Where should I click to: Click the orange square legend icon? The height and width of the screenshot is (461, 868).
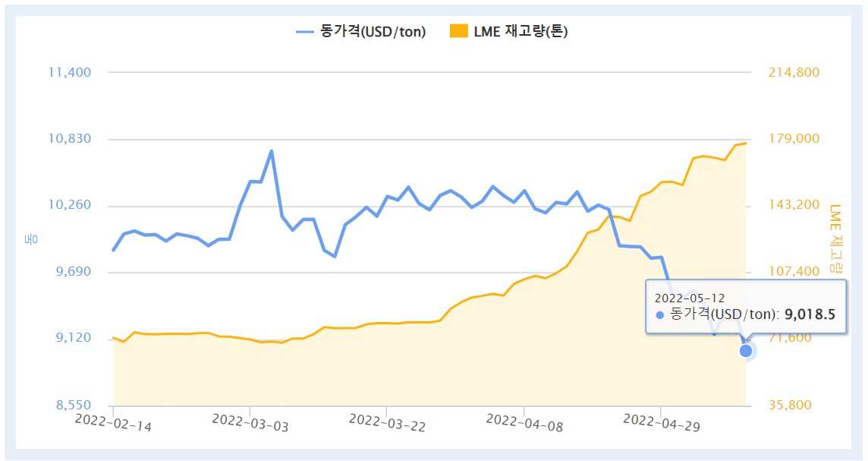point(458,31)
